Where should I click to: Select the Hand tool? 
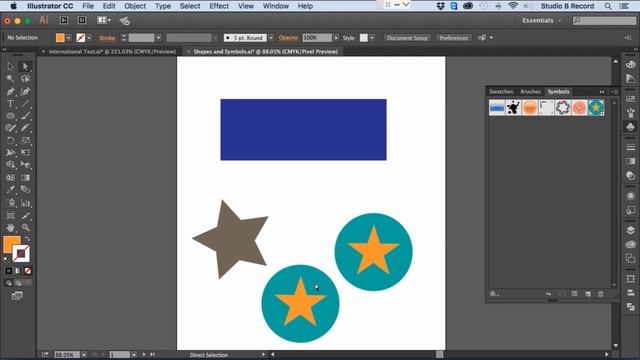click(10, 228)
